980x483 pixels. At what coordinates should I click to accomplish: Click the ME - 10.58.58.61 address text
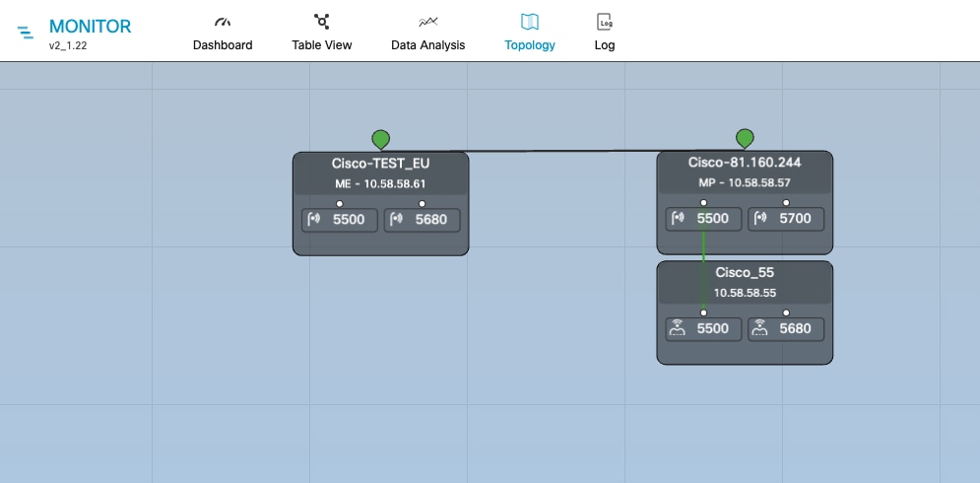(380, 184)
